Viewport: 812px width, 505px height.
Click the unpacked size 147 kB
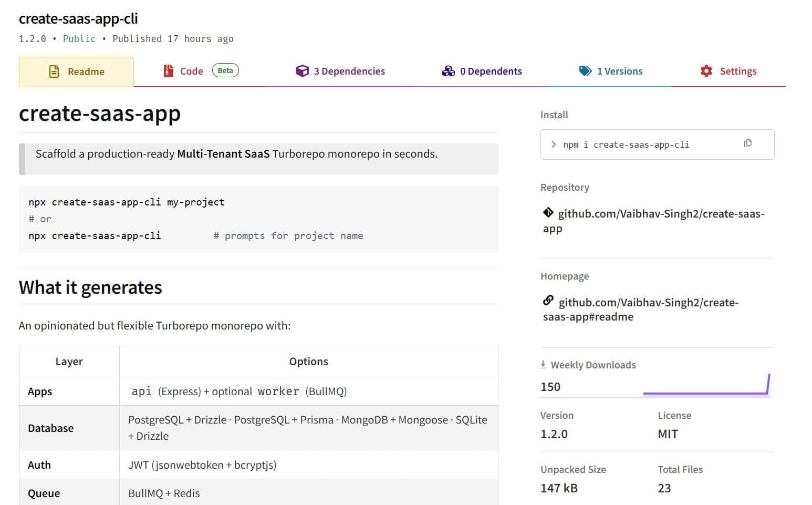tap(559, 488)
